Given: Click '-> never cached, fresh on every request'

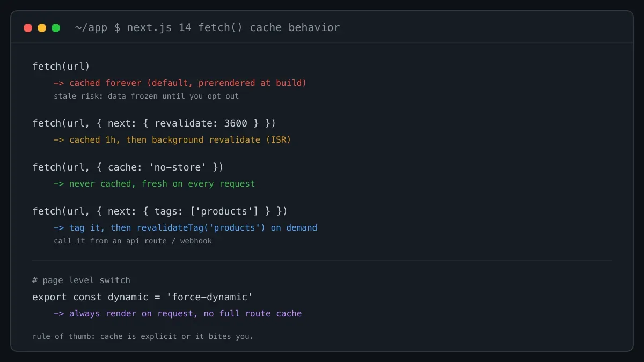Looking at the screenshot, I should point(155,184).
